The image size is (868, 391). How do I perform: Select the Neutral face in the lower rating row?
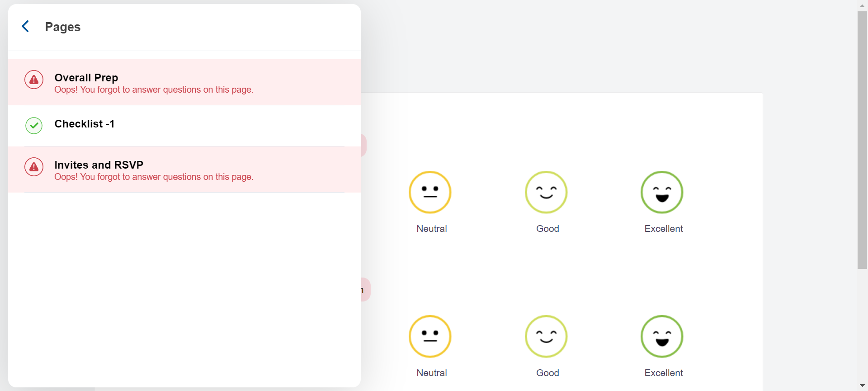[430, 336]
